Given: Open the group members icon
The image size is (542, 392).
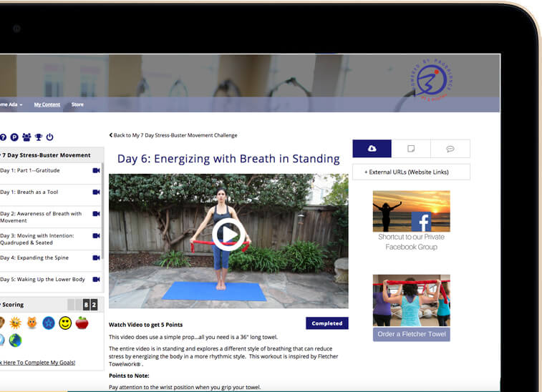Looking at the screenshot, I should (x=26, y=137).
